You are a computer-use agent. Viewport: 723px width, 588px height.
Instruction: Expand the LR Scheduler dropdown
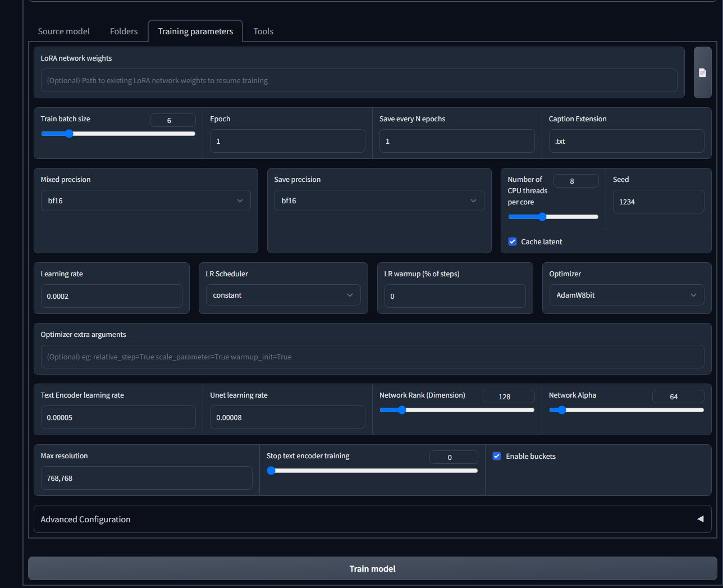point(283,295)
